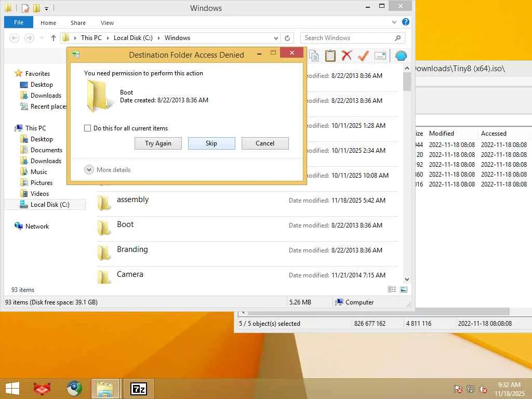Open Classic Shell settings shell icon
The width and height of the screenshot is (532, 399).
click(x=401, y=56)
